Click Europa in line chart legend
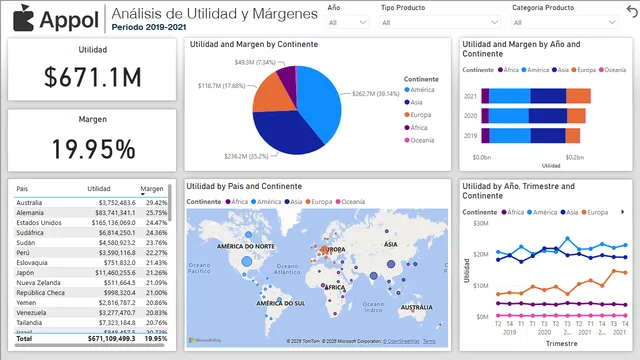The image size is (640, 360). [595, 212]
